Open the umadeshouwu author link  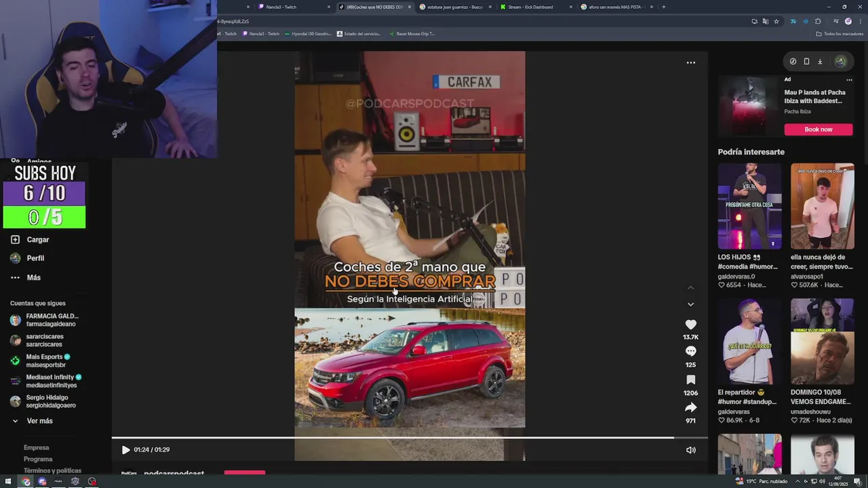810,411
